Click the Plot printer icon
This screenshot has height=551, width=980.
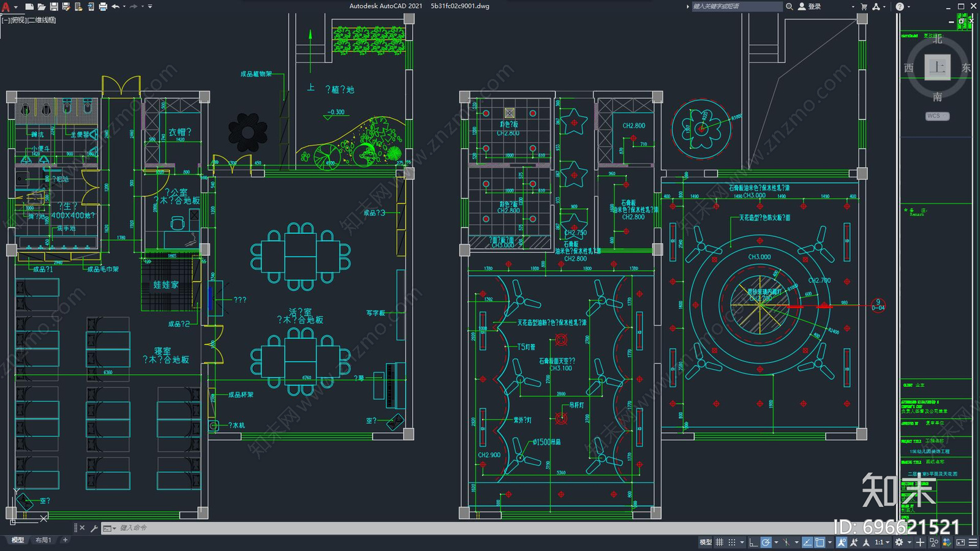(x=103, y=7)
